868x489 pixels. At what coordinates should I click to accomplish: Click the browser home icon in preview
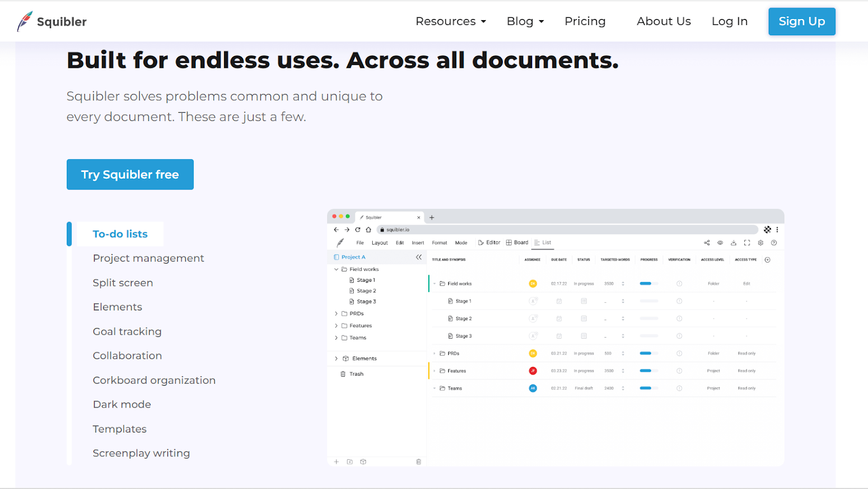[x=368, y=230]
